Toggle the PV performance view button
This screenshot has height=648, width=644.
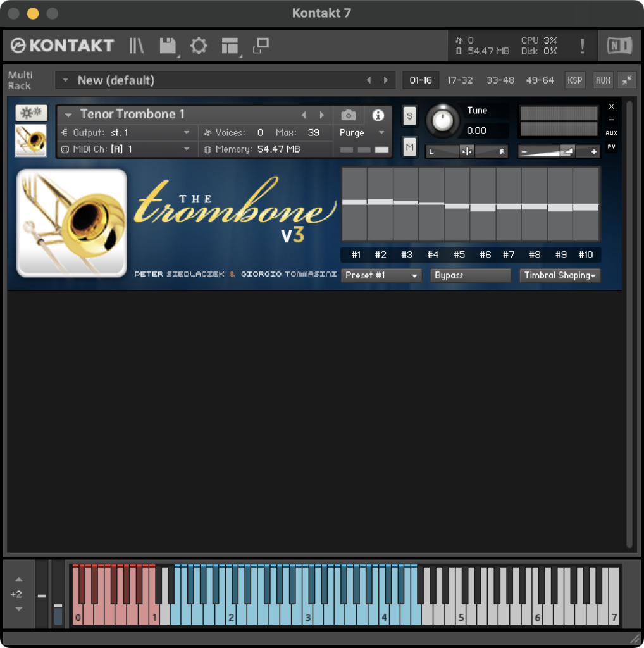pos(611,146)
